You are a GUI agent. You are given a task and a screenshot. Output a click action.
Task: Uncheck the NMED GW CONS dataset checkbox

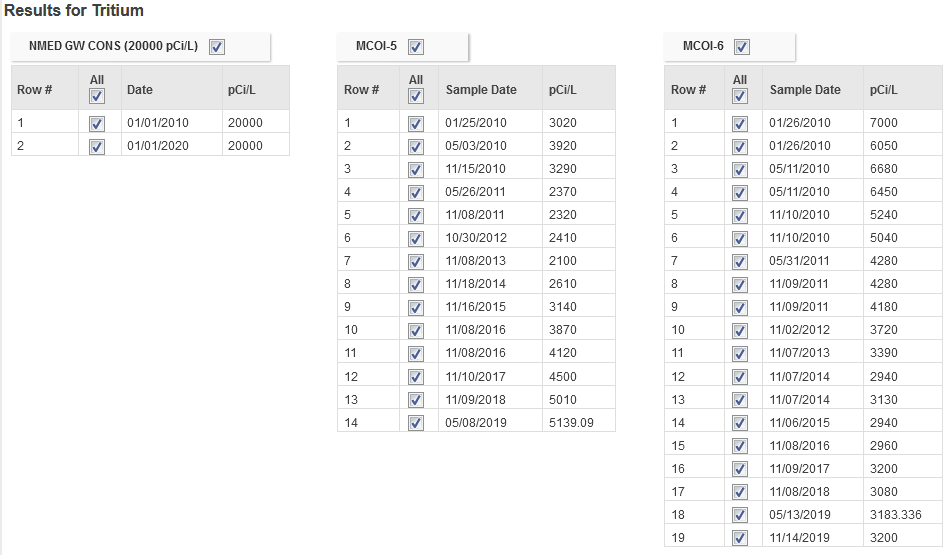click(x=217, y=47)
